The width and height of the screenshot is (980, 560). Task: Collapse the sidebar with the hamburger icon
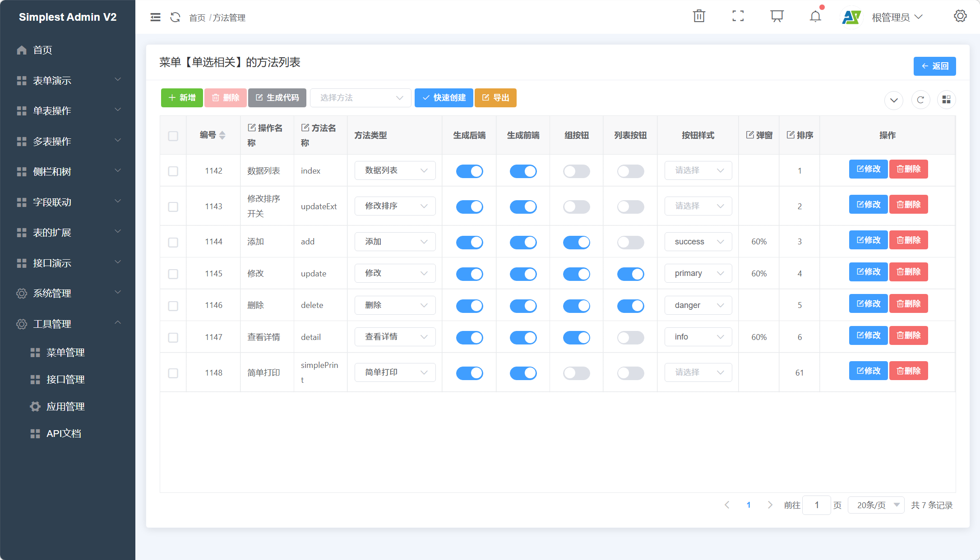pyautogui.click(x=155, y=17)
